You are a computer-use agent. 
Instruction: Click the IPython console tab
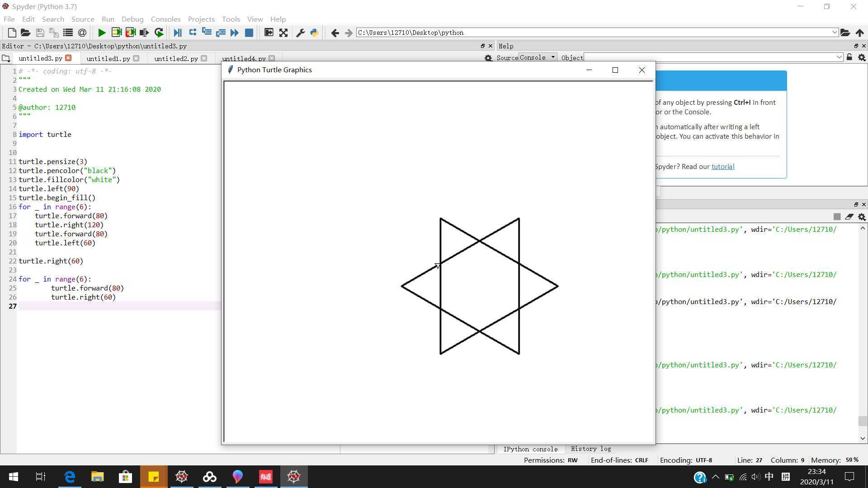click(x=529, y=449)
